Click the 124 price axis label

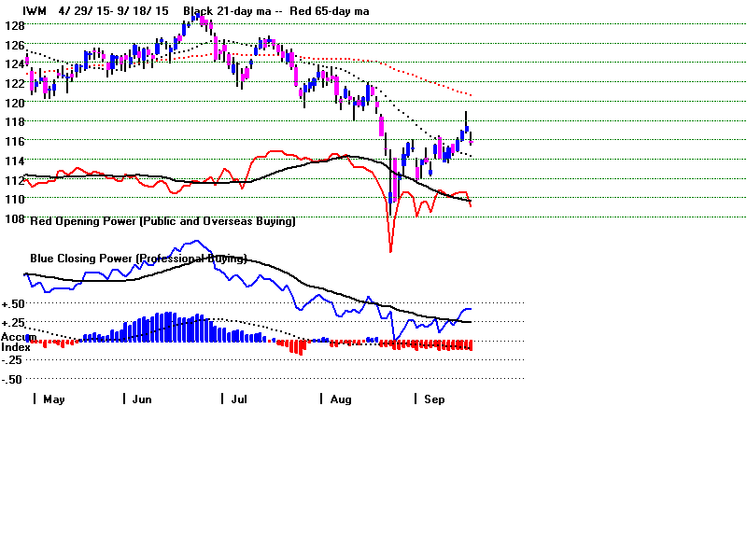tap(15, 63)
